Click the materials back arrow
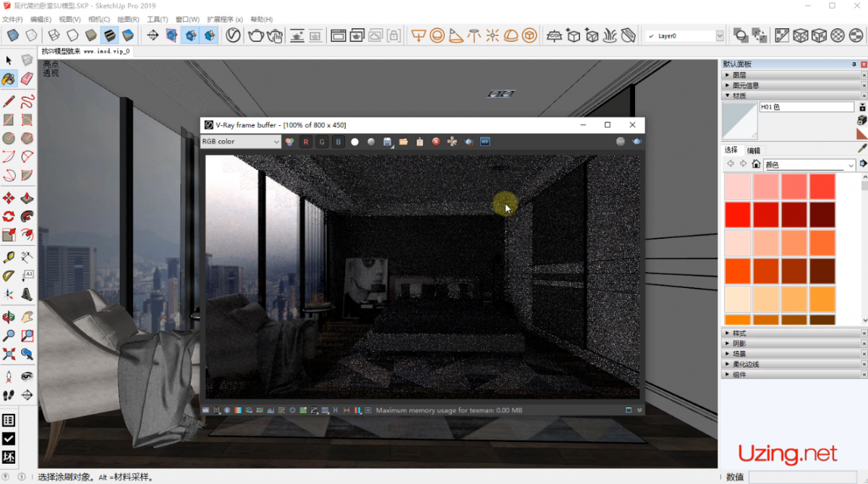868x484 pixels. [x=731, y=164]
